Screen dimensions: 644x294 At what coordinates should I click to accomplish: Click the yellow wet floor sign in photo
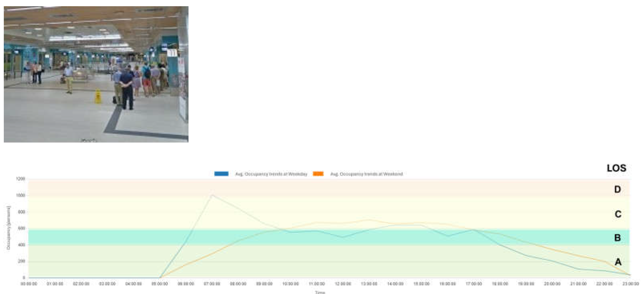98,96
